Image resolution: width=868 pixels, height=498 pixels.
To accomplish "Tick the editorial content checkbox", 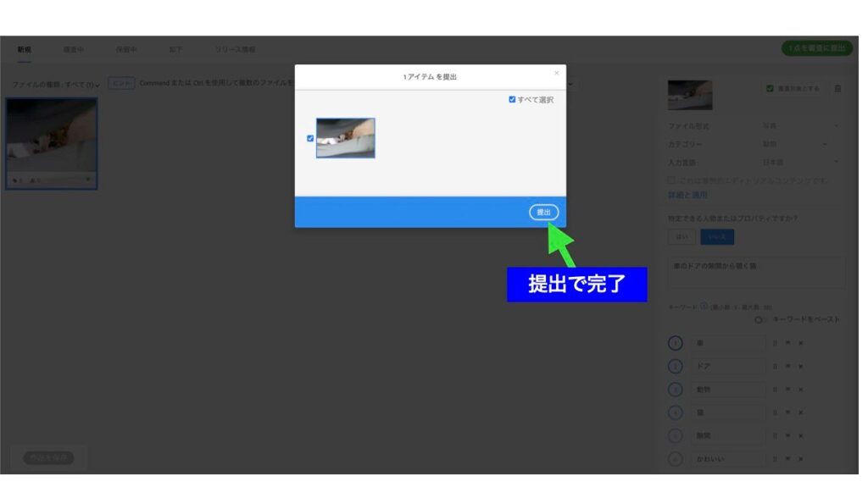I will 671,180.
